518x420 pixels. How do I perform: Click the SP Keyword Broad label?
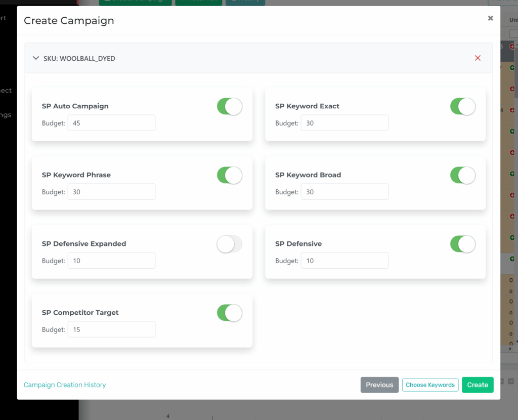click(x=308, y=175)
